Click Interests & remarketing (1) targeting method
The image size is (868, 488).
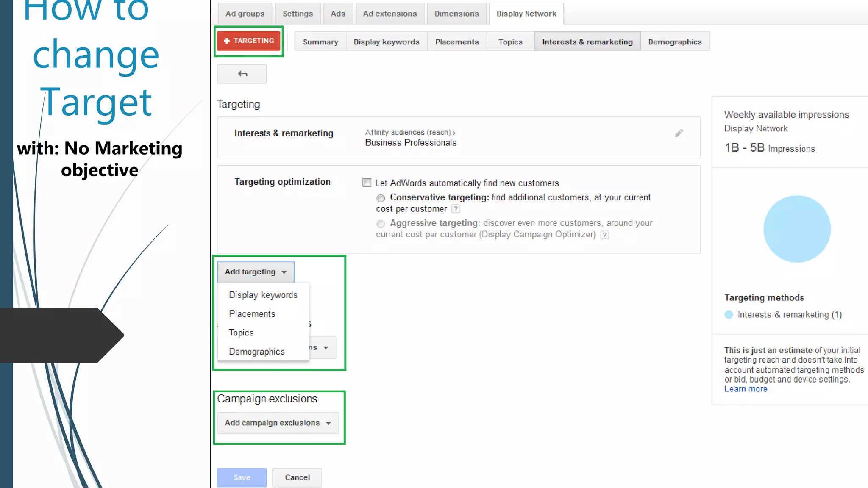(x=790, y=314)
